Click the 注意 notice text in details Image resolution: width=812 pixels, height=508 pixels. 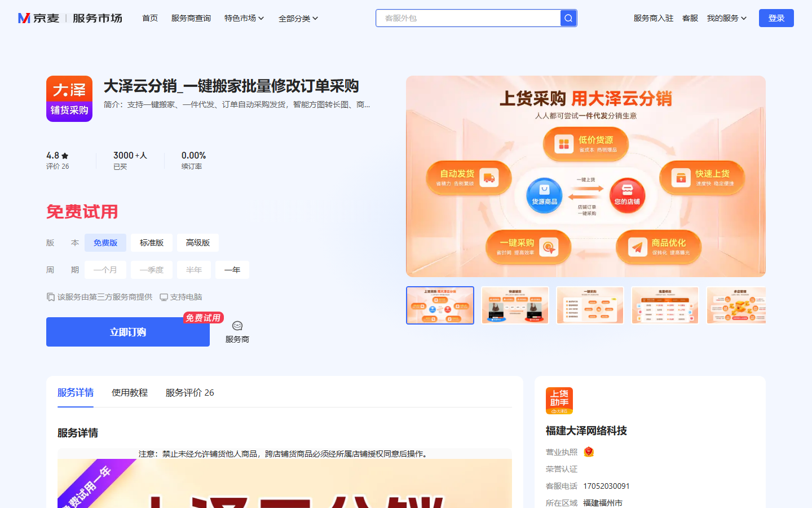click(x=283, y=454)
